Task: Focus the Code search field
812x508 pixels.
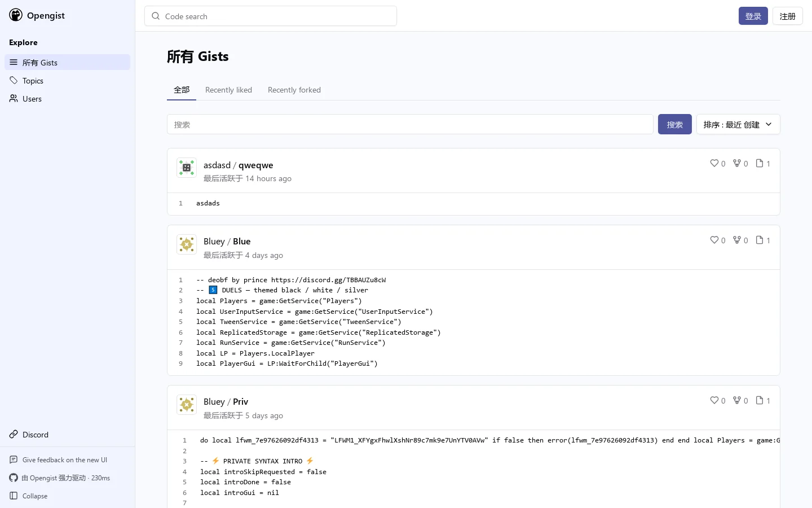Action: click(271, 16)
